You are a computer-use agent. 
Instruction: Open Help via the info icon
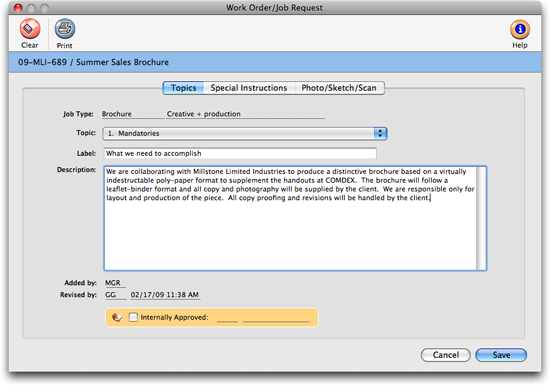[x=520, y=29]
